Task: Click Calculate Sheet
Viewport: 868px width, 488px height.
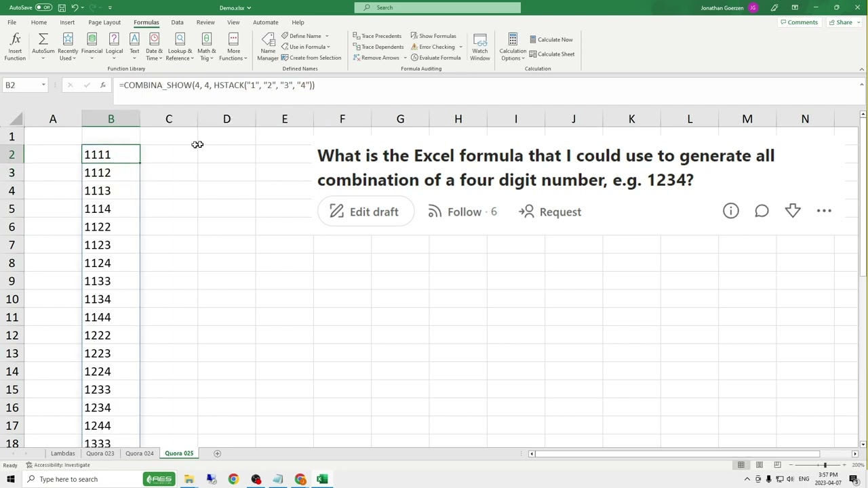Action: coord(551,54)
